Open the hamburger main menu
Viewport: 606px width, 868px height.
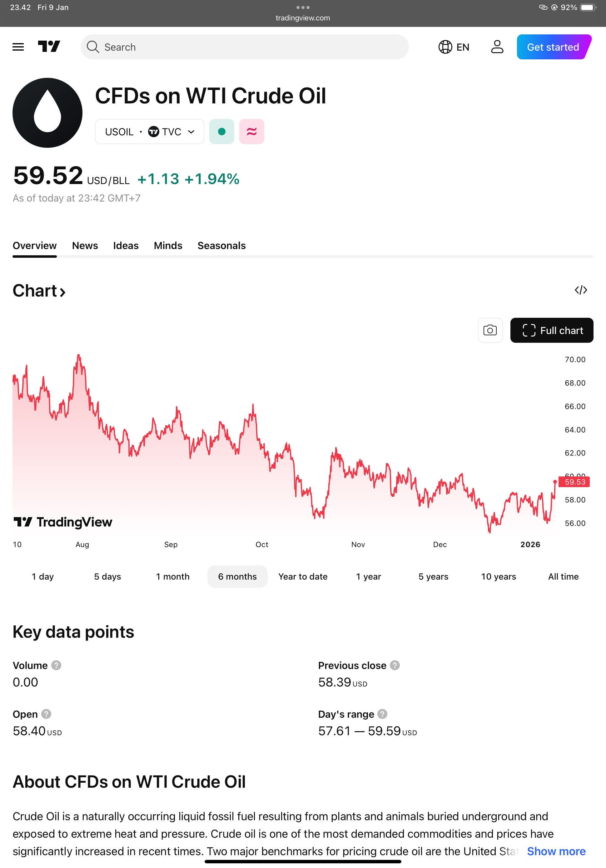click(x=18, y=47)
